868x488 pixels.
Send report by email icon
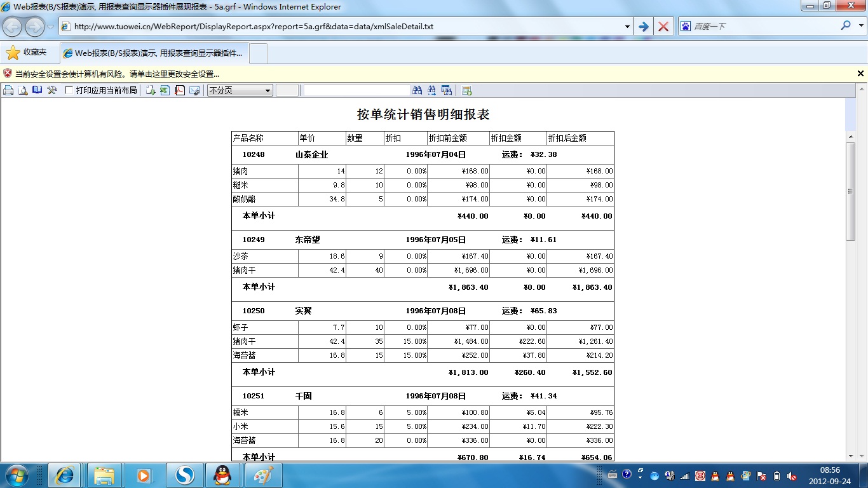(194, 90)
